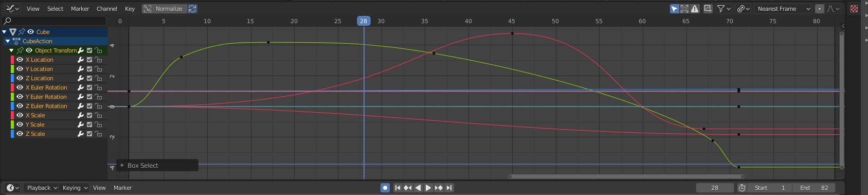This screenshot has height=195, width=868.
Task: Select the X Euler Rotation channel name
Action: (x=46, y=87)
